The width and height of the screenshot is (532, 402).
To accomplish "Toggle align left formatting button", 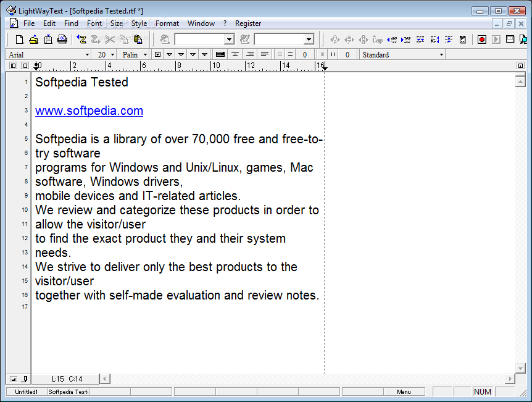I will coord(220,54).
